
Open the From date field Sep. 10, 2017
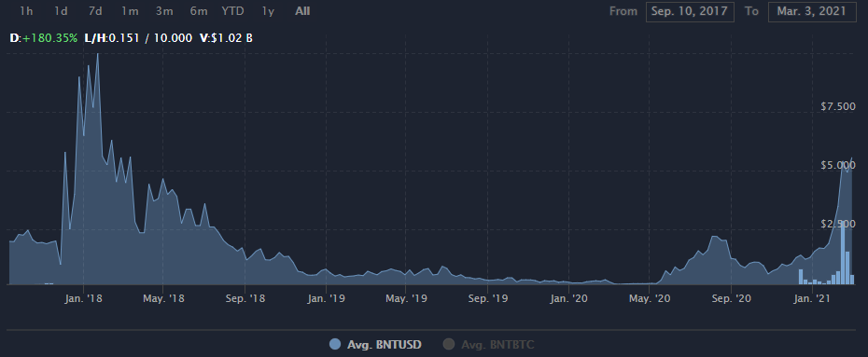pyautogui.click(x=690, y=11)
